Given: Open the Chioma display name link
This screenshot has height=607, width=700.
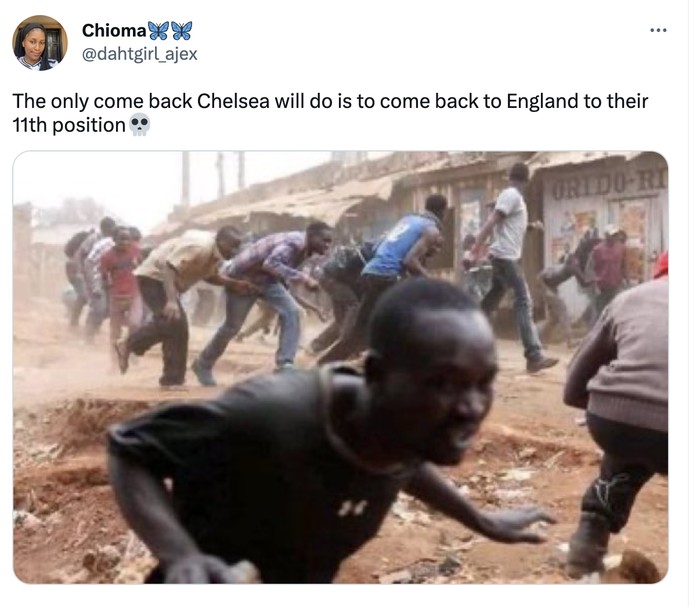Looking at the screenshot, I should point(114,30).
